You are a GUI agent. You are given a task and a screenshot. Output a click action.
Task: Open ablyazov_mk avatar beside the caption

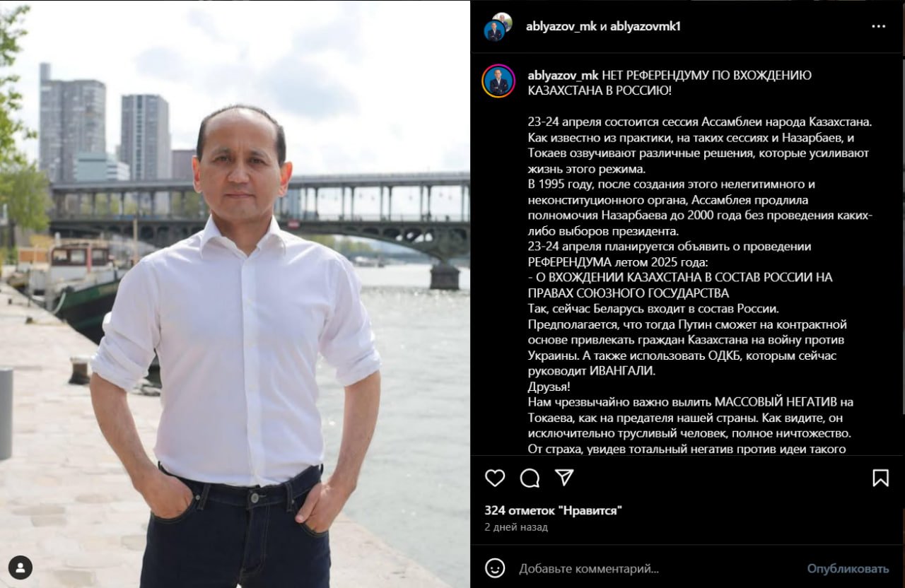point(498,81)
